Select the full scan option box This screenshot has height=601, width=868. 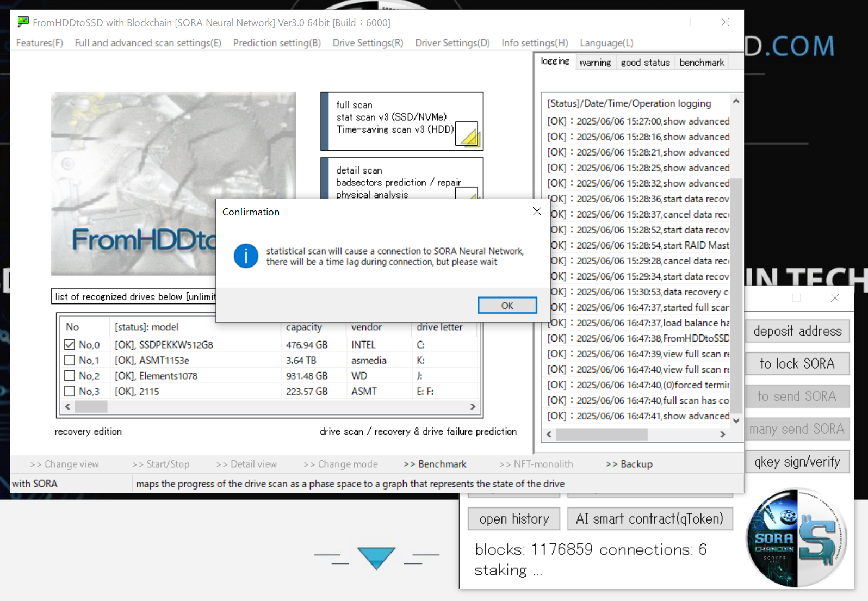[x=402, y=121]
